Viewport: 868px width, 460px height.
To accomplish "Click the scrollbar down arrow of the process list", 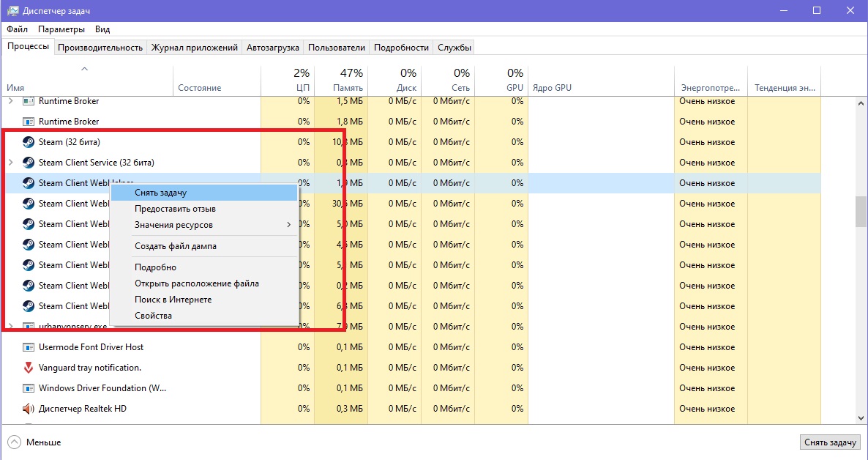I will click(861, 418).
